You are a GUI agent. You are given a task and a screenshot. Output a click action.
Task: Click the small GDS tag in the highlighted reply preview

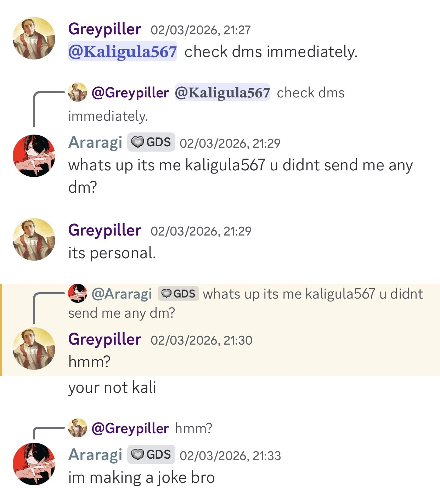(x=178, y=294)
